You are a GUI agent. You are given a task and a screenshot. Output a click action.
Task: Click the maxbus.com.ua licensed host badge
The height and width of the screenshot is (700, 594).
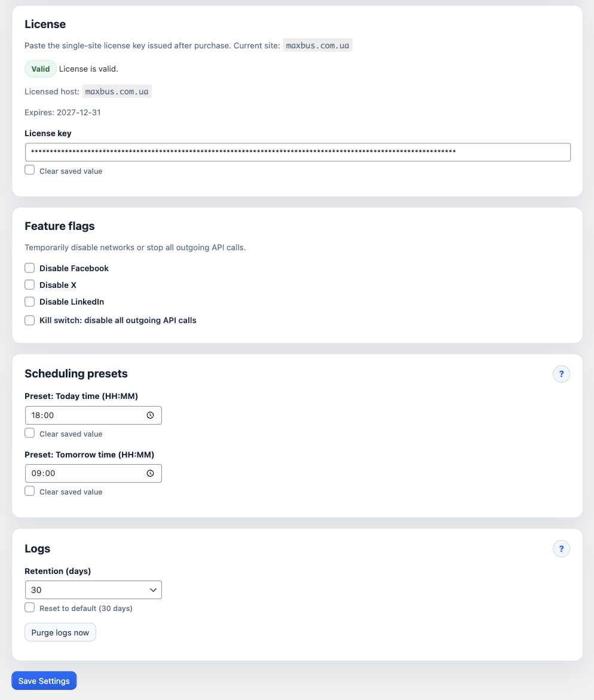[x=117, y=91]
